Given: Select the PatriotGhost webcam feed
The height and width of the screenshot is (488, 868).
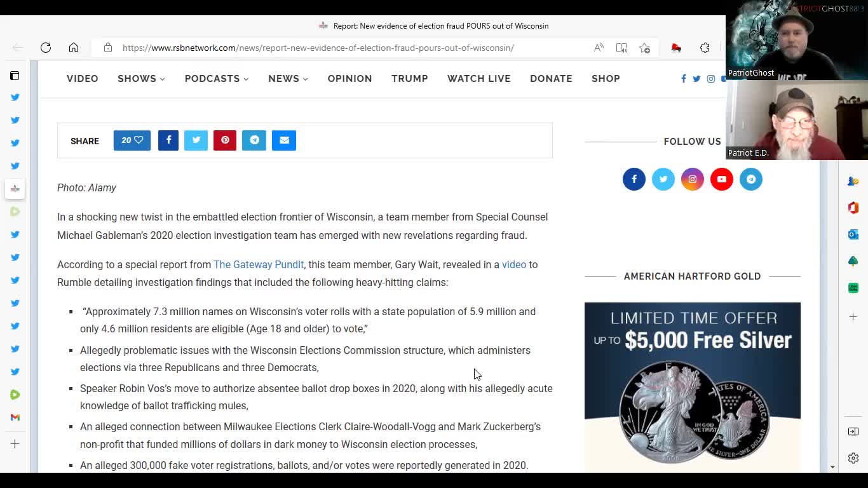Looking at the screenshot, I should (797, 40).
